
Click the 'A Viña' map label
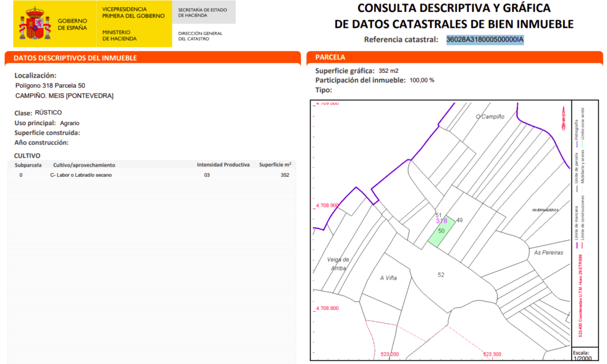[388, 277]
